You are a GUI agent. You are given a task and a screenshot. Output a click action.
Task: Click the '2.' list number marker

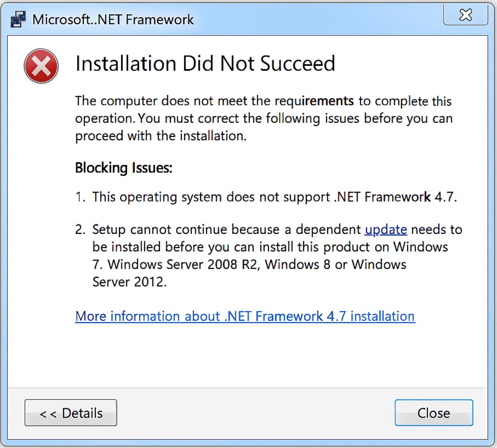coord(80,229)
